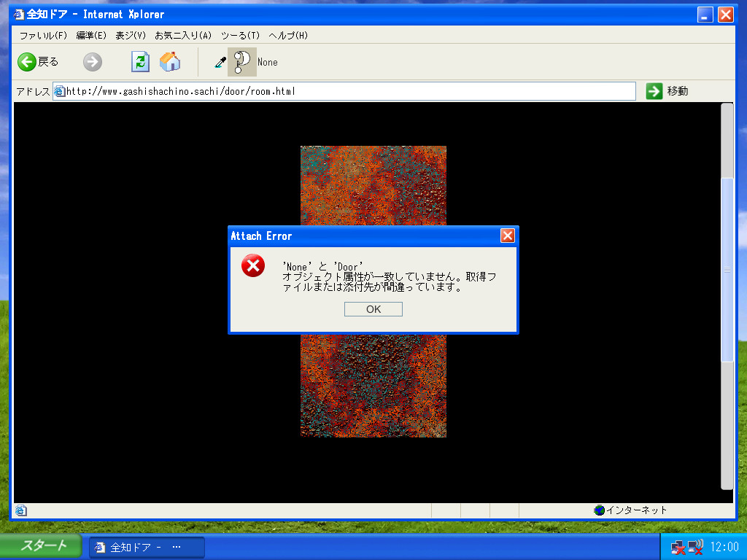The height and width of the screenshot is (560, 747).
Task: Click the page icon at the status bar's left
Action: point(21,510)
